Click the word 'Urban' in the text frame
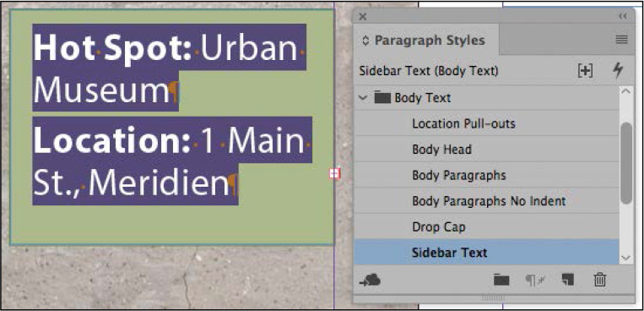The width and height of the screenshot is (644, 311). (249, 47)
